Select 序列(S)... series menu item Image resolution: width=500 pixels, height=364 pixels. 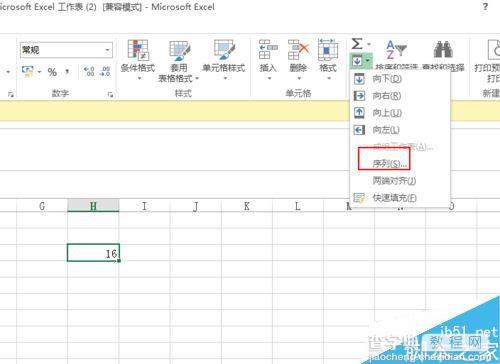coord(400,164)
